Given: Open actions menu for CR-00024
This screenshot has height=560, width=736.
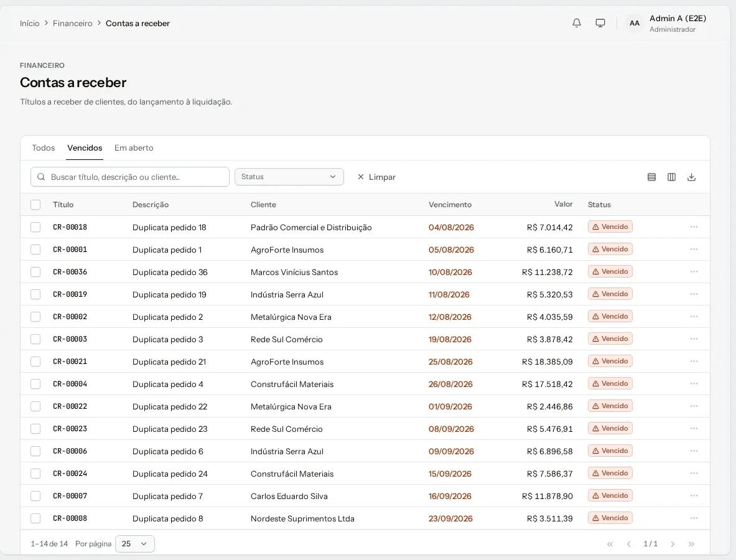Looking at the screenshot, I should tap(694, 473).
